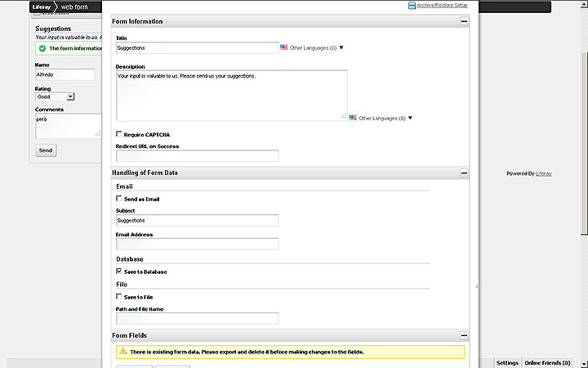This screenshot has height=368, width=588.
Task: Click the Name field in Suggestions form
Action: click(x=65, y=74)
